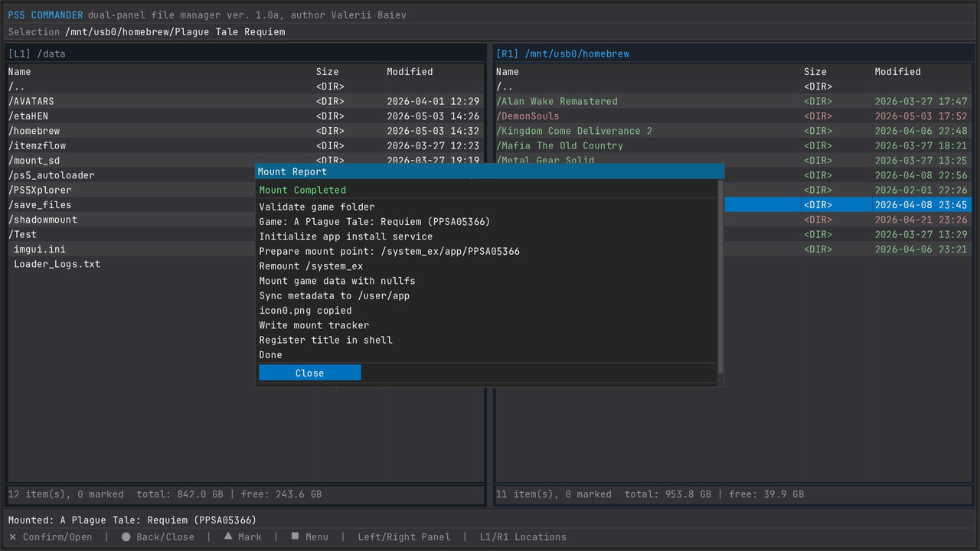Select /homebrew folder in the /data panel

click(246, 131)
